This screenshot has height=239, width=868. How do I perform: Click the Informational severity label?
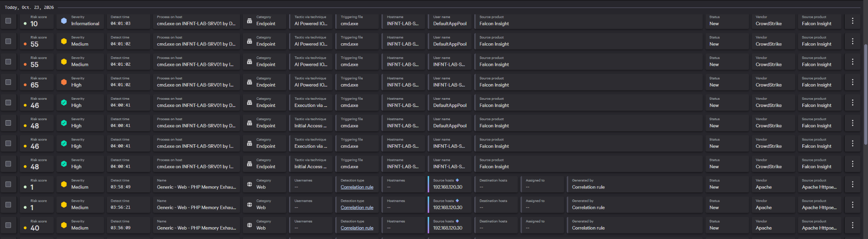click(x=85, y=24)
